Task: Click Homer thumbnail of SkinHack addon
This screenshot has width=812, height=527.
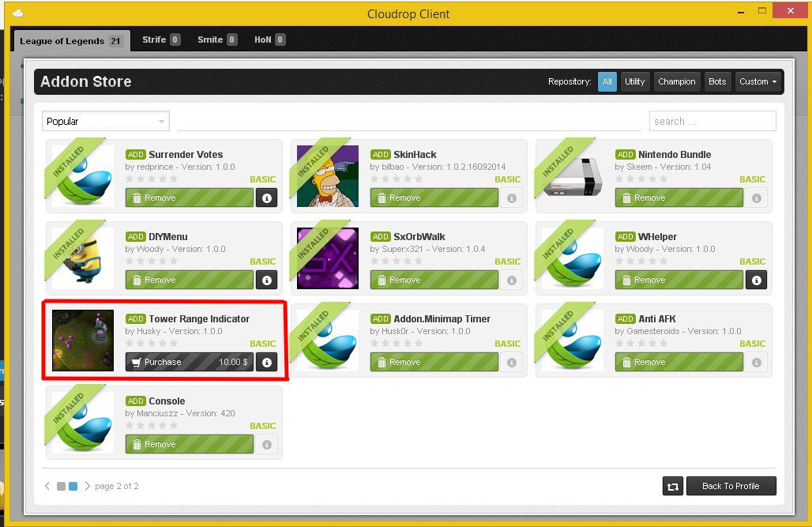Action: click(327, 176)
